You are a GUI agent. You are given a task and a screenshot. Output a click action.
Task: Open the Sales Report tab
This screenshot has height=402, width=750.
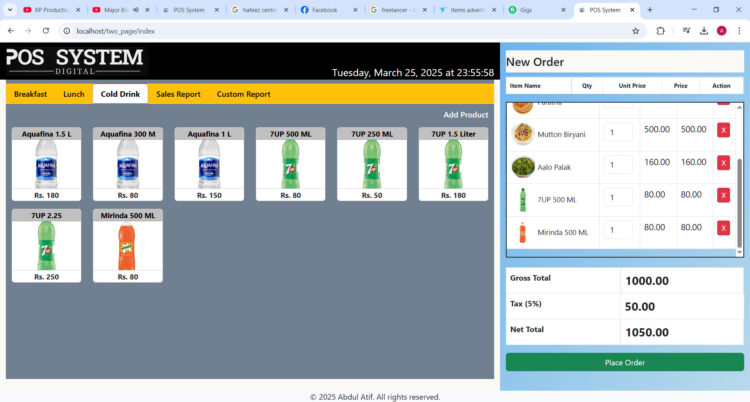pos(178,94)
